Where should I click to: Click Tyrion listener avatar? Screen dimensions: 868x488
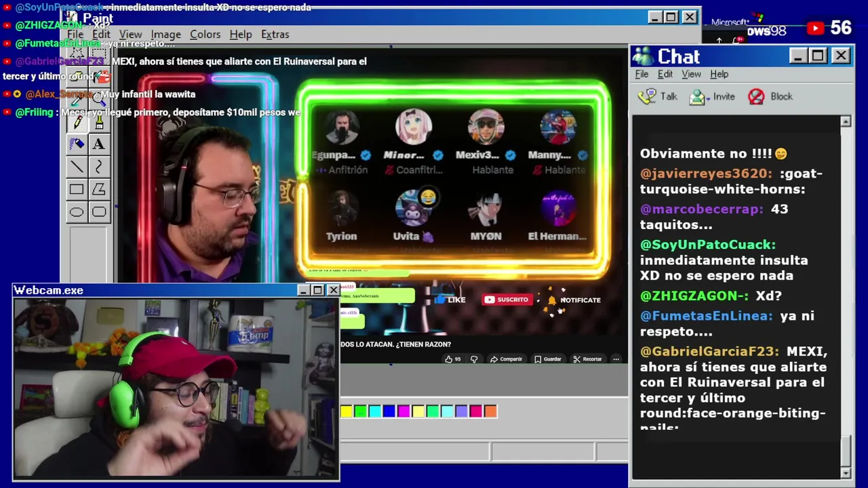click(x=341, y=208)
